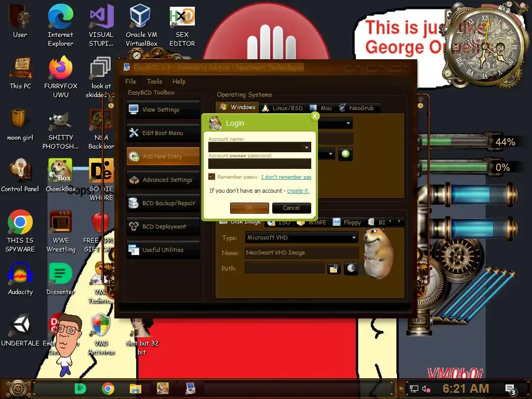Click the tab strip right arrow
The width and height of the screenshot is (532, 399).
click(x=400, y=221)
